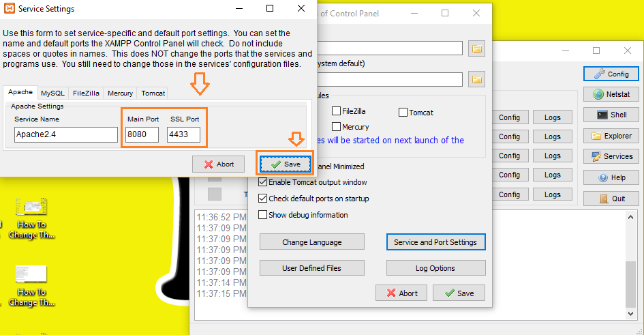Click Abort in the Configuration window
Image resolution: width=644 pixels, height=335 pixels.
point(401,293)
